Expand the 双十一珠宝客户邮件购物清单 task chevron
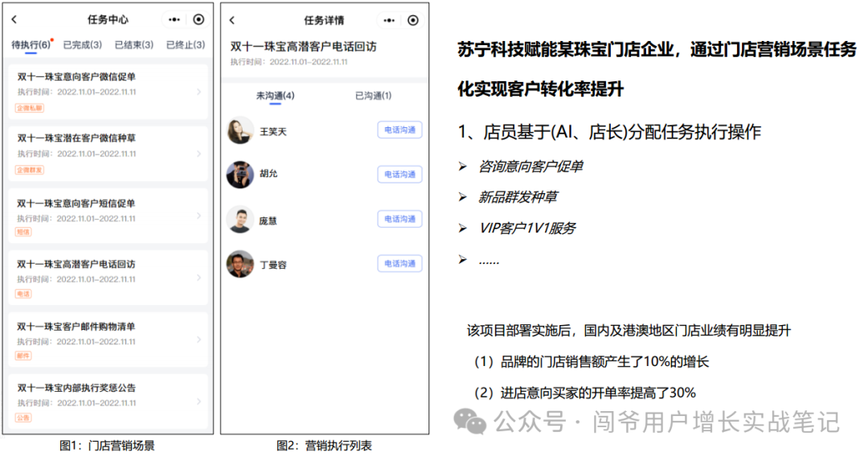Viewport: 868px width, 457px height. click(199, 340)
